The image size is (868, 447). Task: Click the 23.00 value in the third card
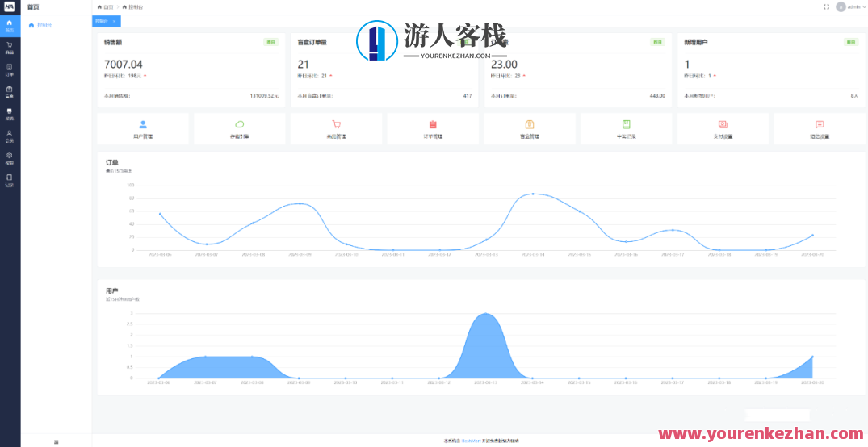[x=504, y=65]
